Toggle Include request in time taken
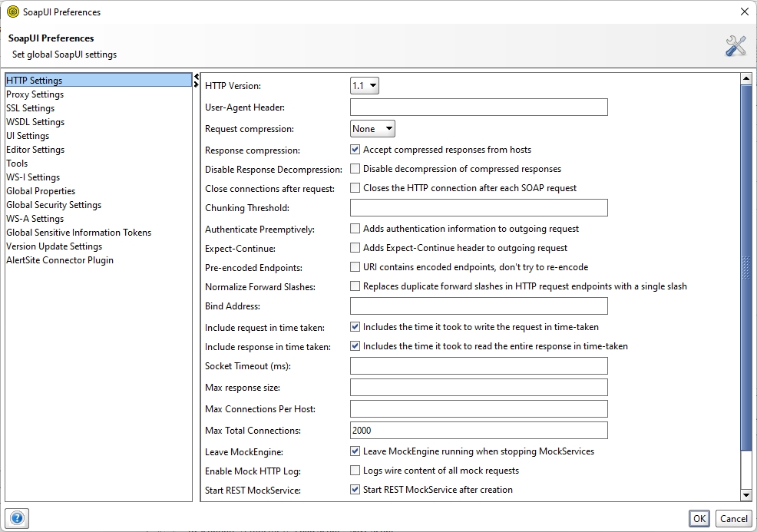The height and width of the screenshot is (532, 757). point(355,327)
